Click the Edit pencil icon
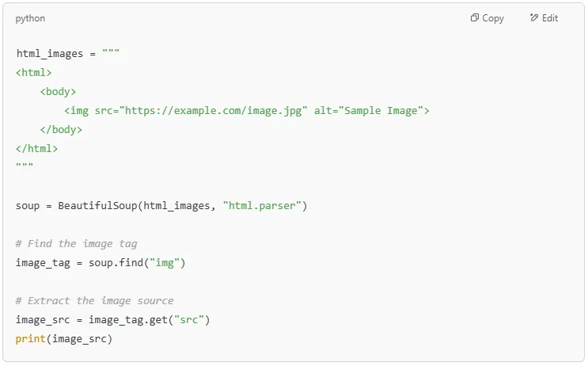The height and width of the screenshot is (366, 588). 534,18
